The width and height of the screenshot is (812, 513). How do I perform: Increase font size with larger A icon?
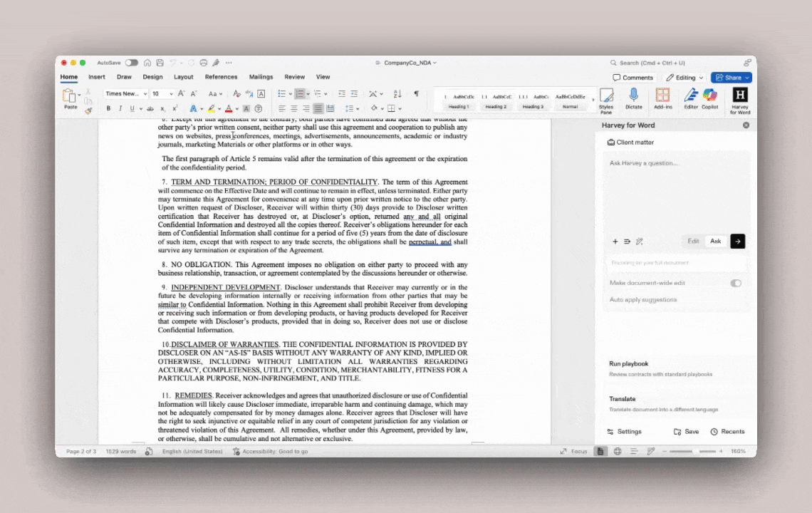[x=181, y=94]
